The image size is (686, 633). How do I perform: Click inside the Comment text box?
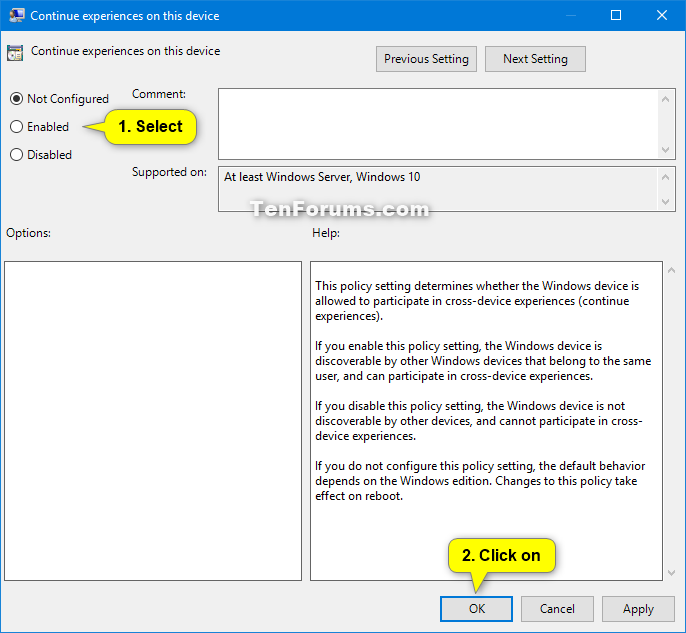tap(438, 124)
